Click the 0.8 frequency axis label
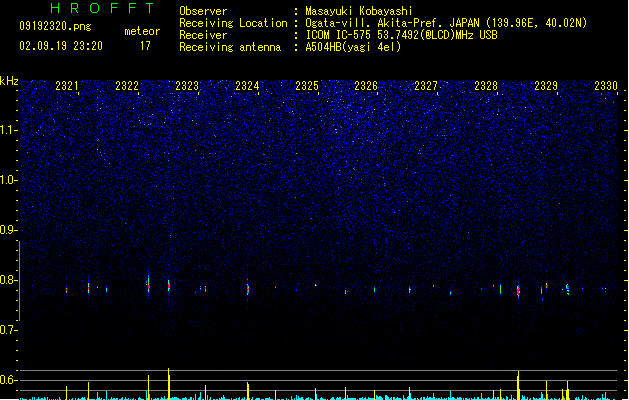This screenshot has width=629, height=400. 9,280
